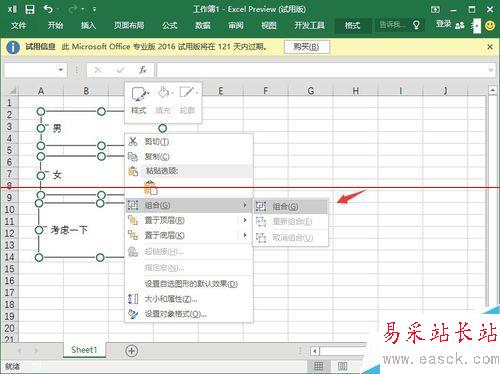
Task: Click the trial info icon
Action: (13, 47)
